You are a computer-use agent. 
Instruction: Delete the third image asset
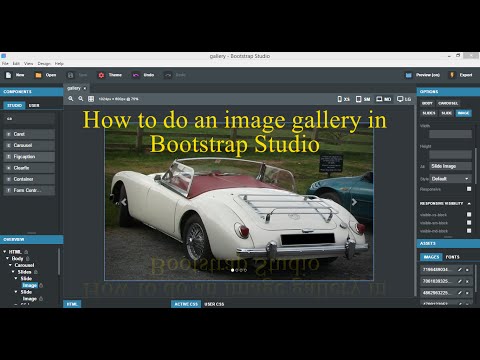point(467,293)
